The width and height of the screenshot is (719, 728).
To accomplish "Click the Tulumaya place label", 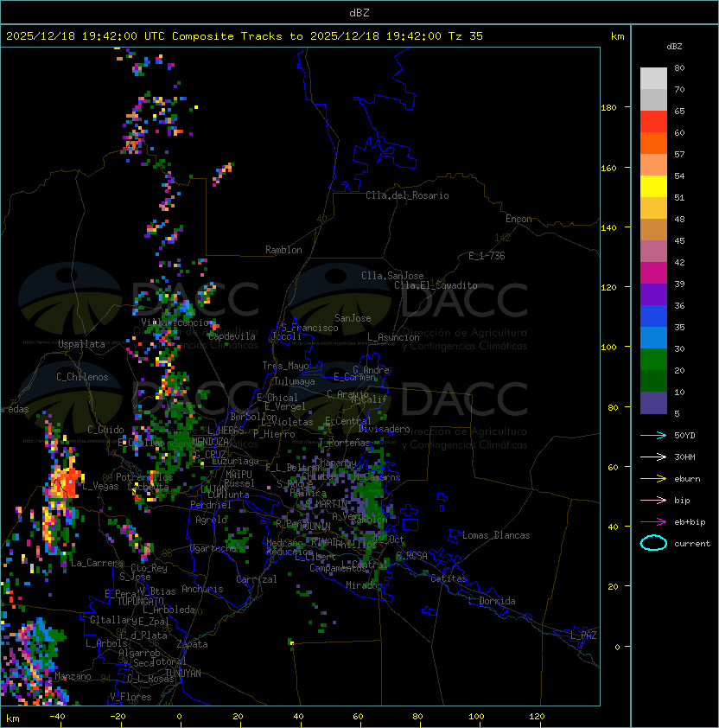I will pyautogui.click(x=295, y=381).
